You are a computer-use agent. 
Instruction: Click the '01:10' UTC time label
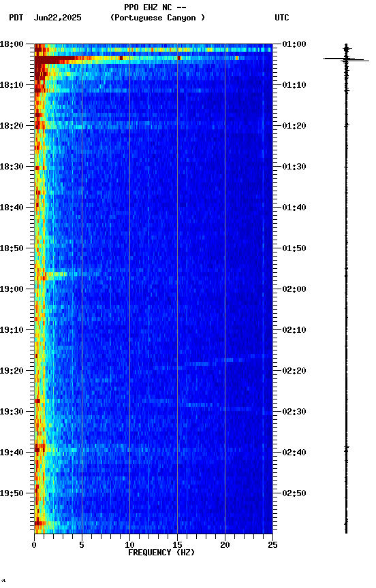click(x=294, y=85)
